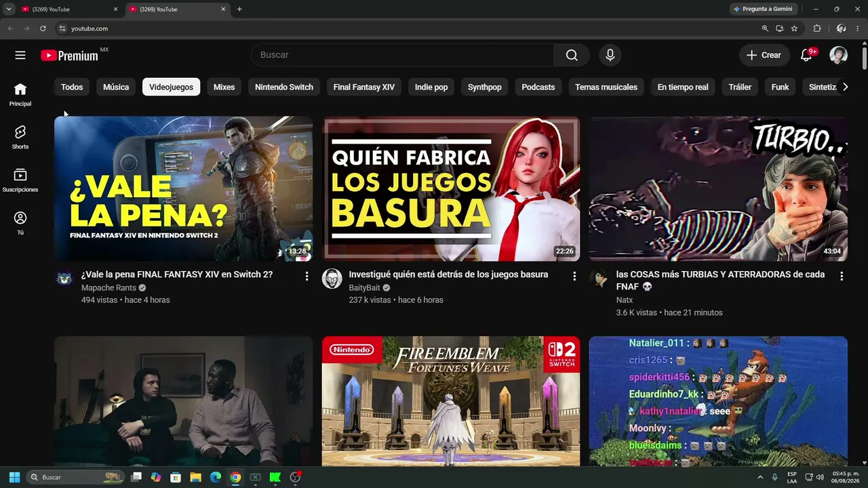The image size is (868, 488).
Task: Open Natx channel avatar
Action: click(599, 279)
